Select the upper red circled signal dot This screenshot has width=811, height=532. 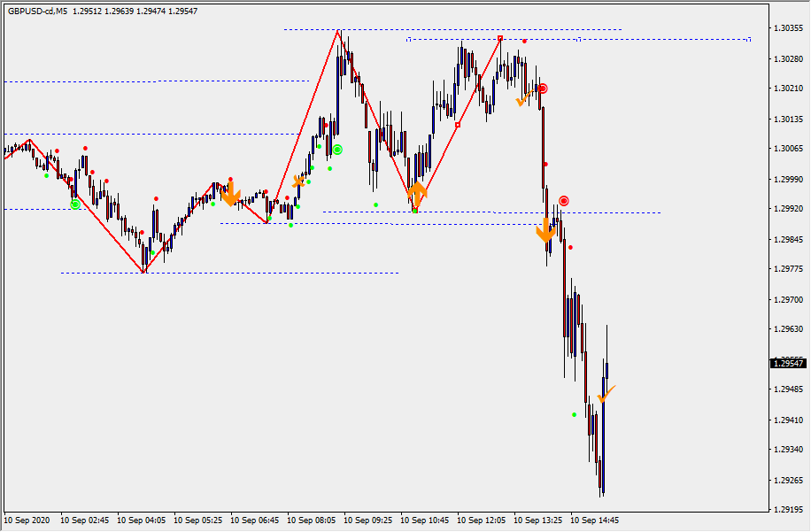[x=542, y=89]
